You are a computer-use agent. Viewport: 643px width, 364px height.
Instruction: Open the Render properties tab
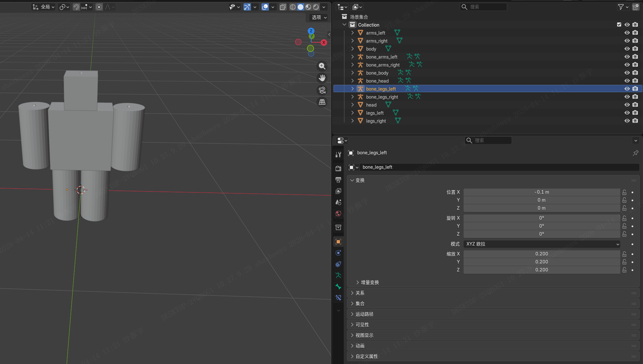pyautogui.click(x=338, y=168)
